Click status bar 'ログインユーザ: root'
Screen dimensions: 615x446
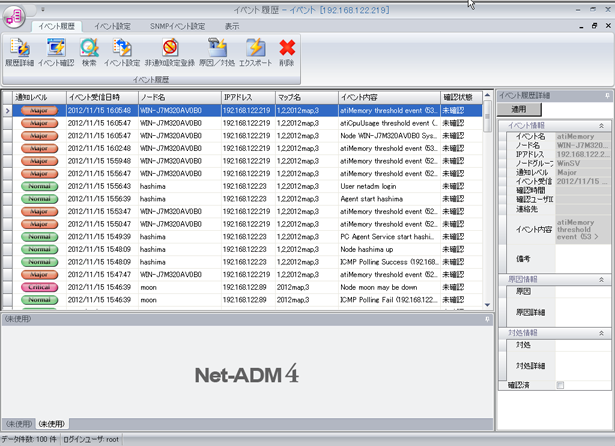pyautogui.click(x=91, y=439)
